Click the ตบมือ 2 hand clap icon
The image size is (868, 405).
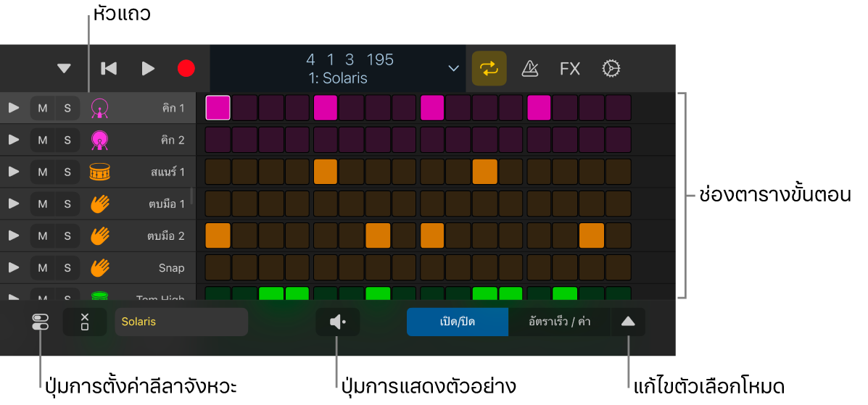[99, 235]
